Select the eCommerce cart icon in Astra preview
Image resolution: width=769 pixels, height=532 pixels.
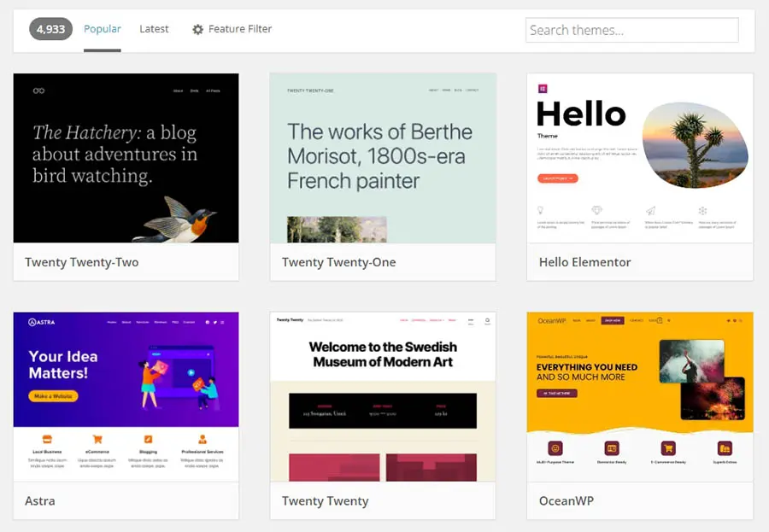(97, 438)
